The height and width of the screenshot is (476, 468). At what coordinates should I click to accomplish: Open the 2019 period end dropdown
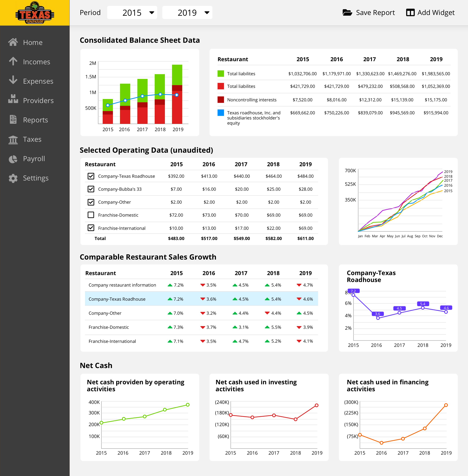(187, 13)
